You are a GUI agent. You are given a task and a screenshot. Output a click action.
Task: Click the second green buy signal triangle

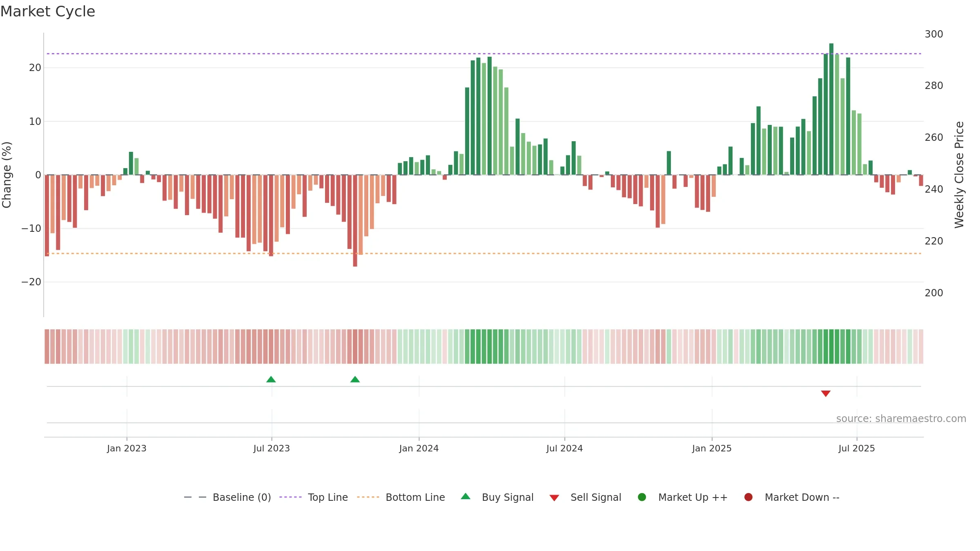[355, 380]
